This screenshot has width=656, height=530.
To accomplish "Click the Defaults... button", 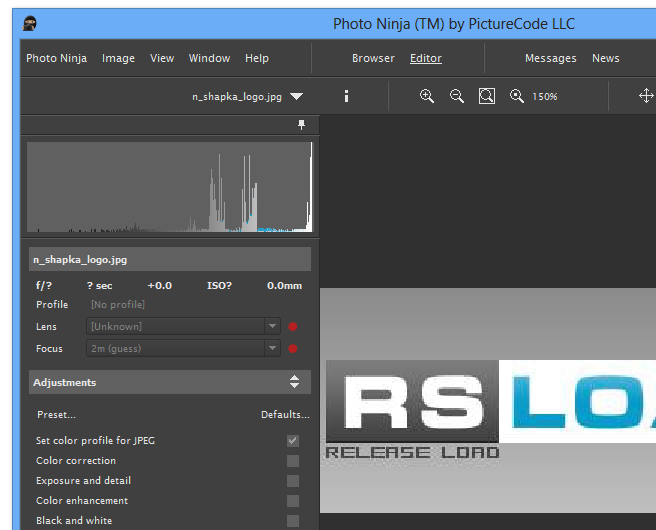I will (x=285, y=415).
